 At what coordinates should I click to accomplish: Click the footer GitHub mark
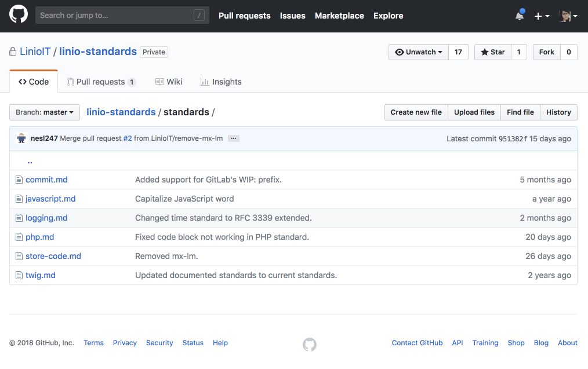tap(310, 345)
